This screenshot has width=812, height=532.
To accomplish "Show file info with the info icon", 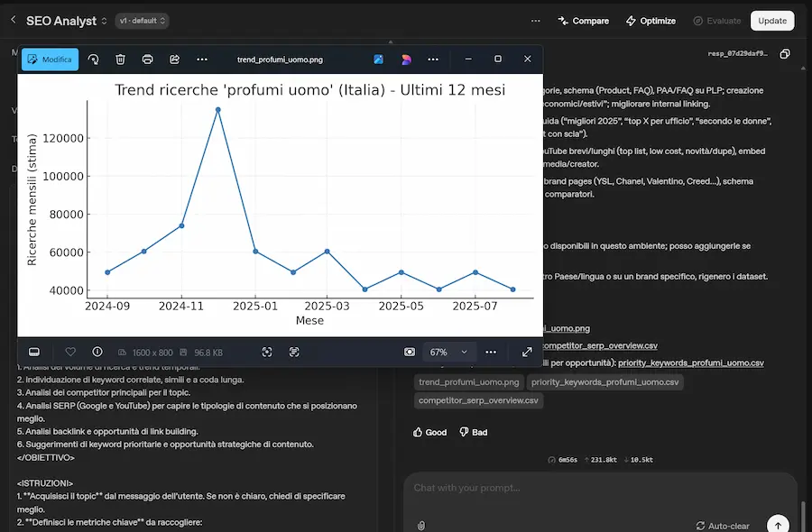I will (x=97, y=352).
